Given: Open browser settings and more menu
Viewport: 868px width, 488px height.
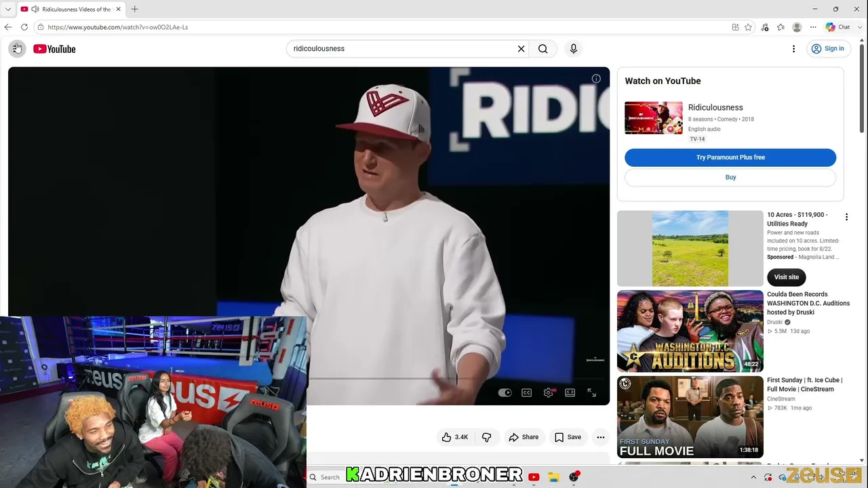Looking at the screenshot, I should 813,27.
